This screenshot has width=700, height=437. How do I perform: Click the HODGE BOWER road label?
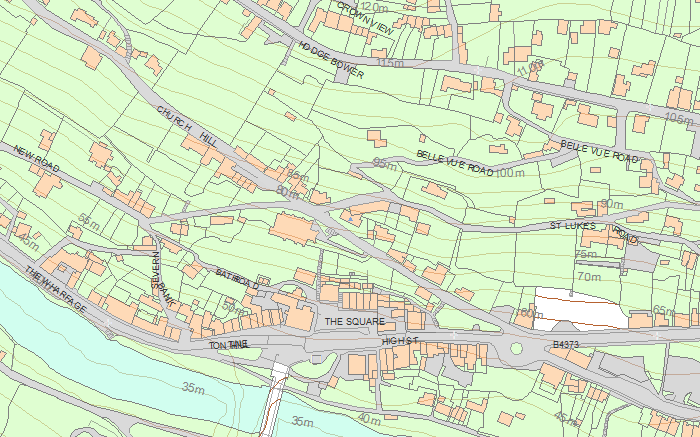click(332, 60)
